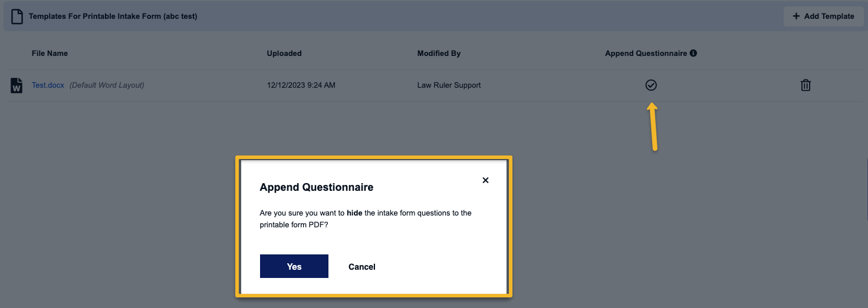Screen dimensions: 868x308
Task: Click the bold word hide in dialog message
Action: point(354,213)
